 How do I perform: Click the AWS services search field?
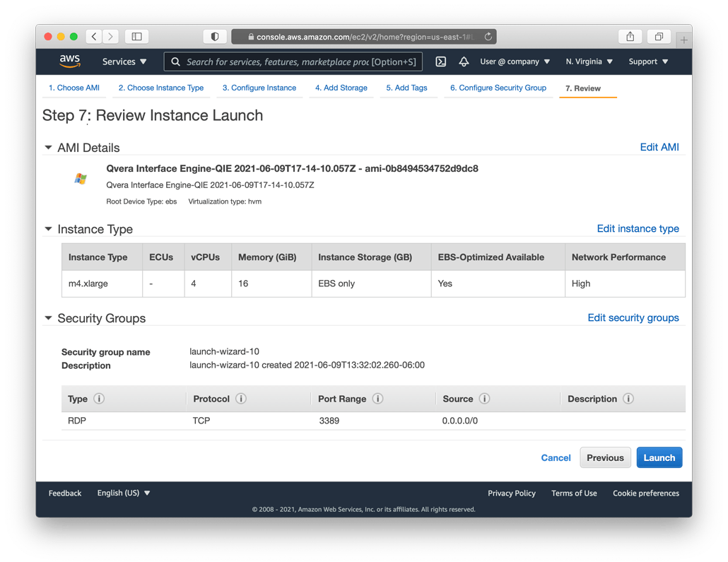pyautogui.click(x=293, y=62)
